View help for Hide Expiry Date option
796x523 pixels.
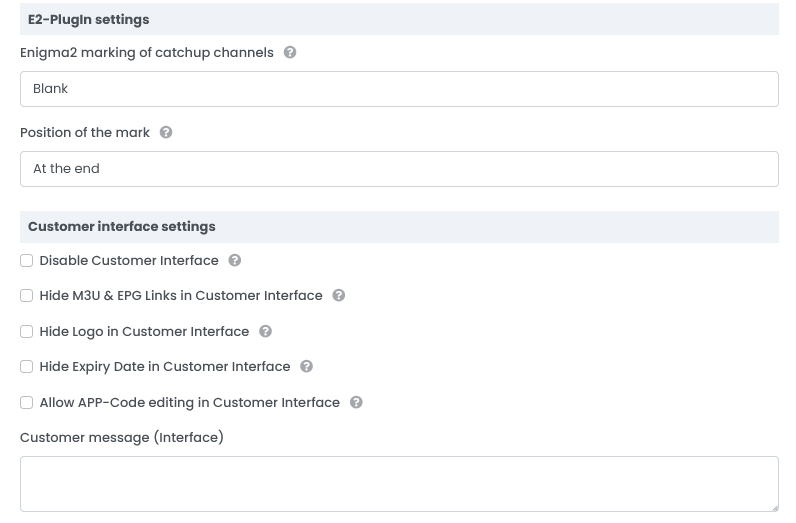click(307, 366)
